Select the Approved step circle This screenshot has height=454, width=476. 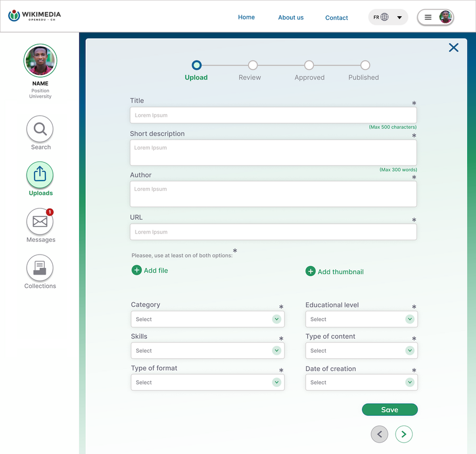[309, 65]
